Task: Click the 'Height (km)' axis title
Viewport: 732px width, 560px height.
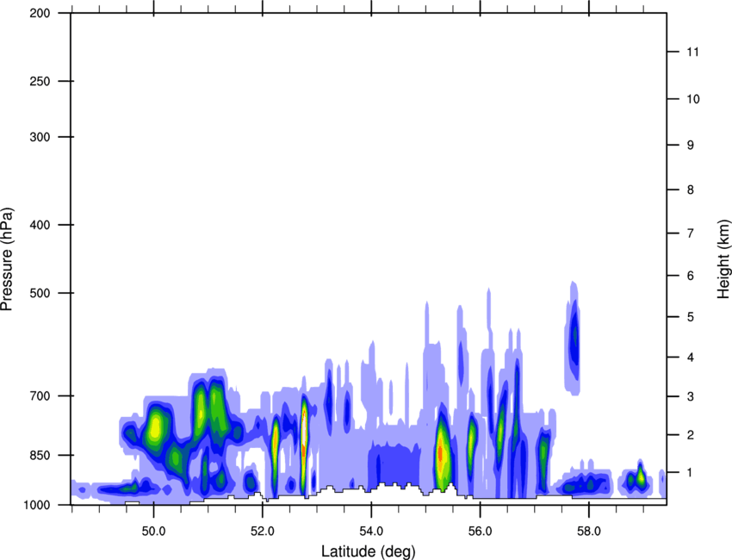Action: point(723,259)
